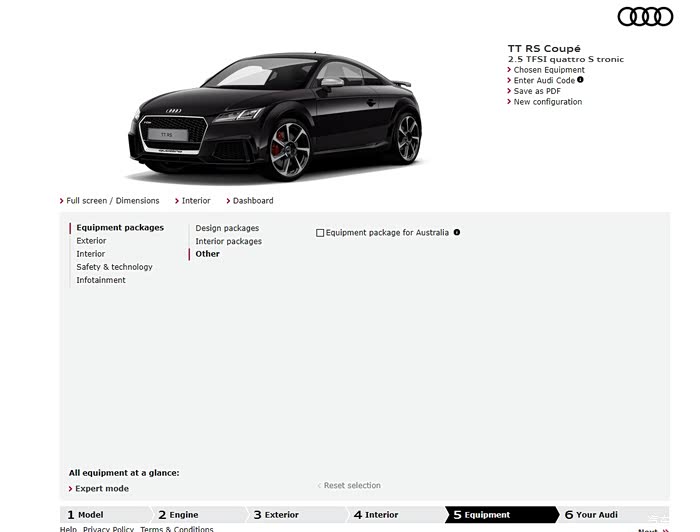Open Other subcategory

[x=208, y=254]
